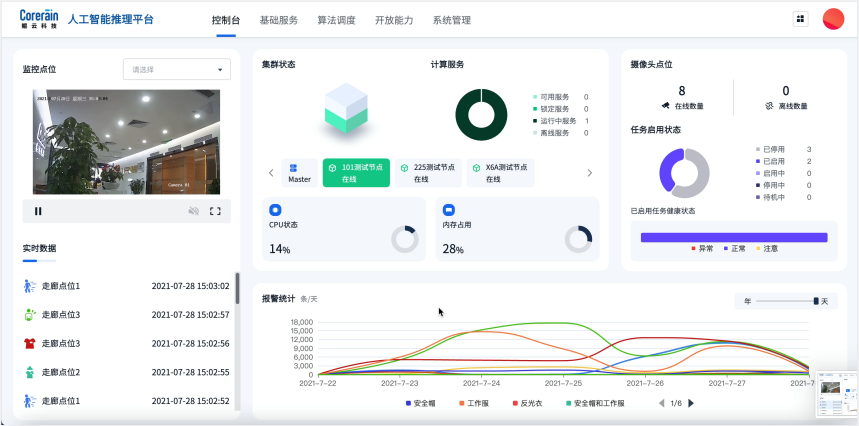This screenshot has height=426, width=859.
Task: Click the offline camera 离线数量 icon
Action: tap(768, 105)
